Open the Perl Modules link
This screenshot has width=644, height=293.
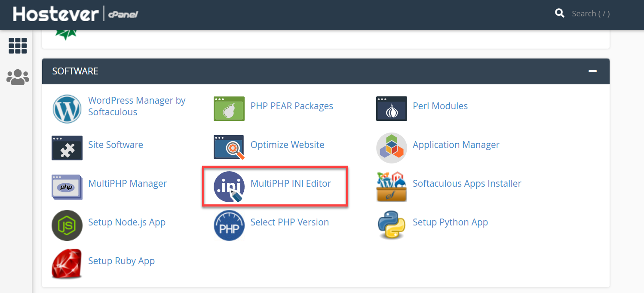pos(440,106)
